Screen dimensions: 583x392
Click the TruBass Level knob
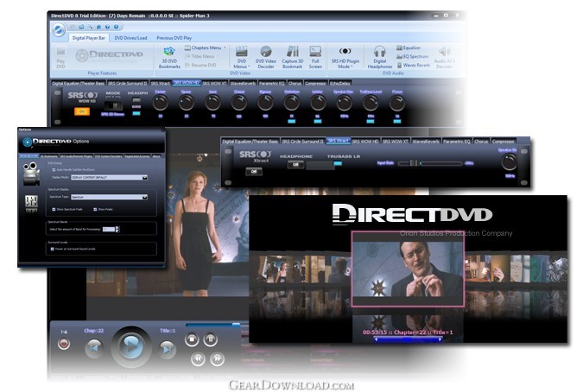(371, 103)
